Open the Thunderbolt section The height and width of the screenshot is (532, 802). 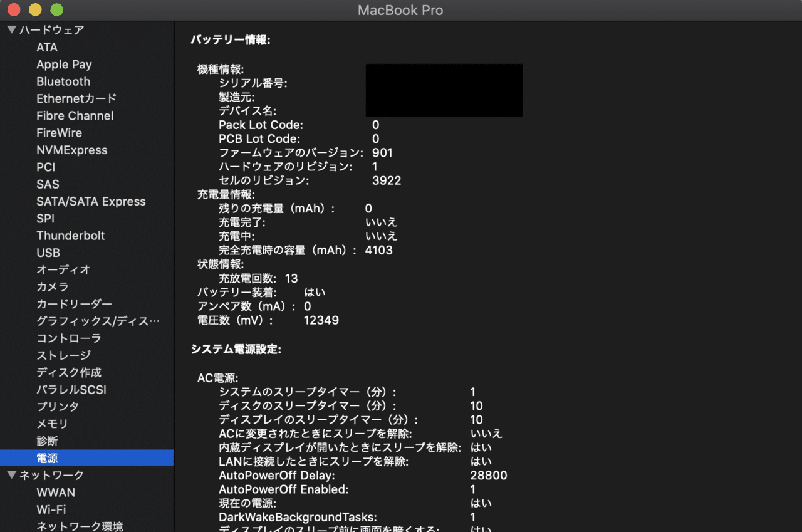tap(71, 236)
